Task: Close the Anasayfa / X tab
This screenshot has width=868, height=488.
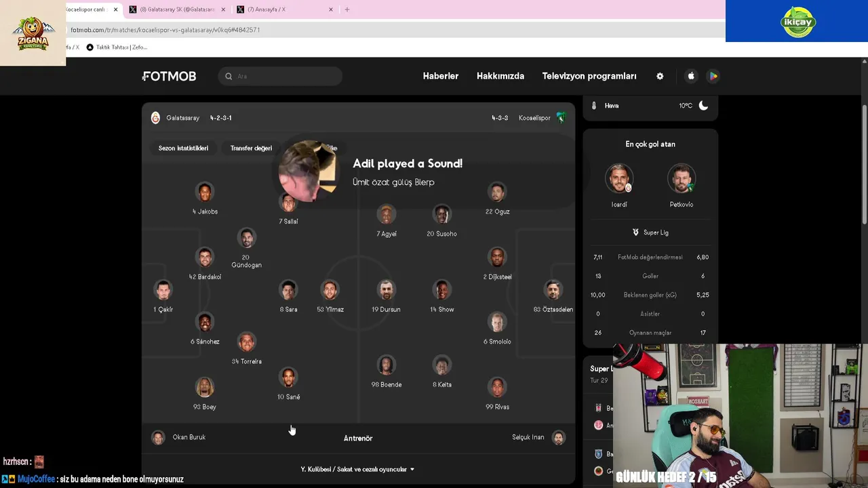Action: coord(331,9)
